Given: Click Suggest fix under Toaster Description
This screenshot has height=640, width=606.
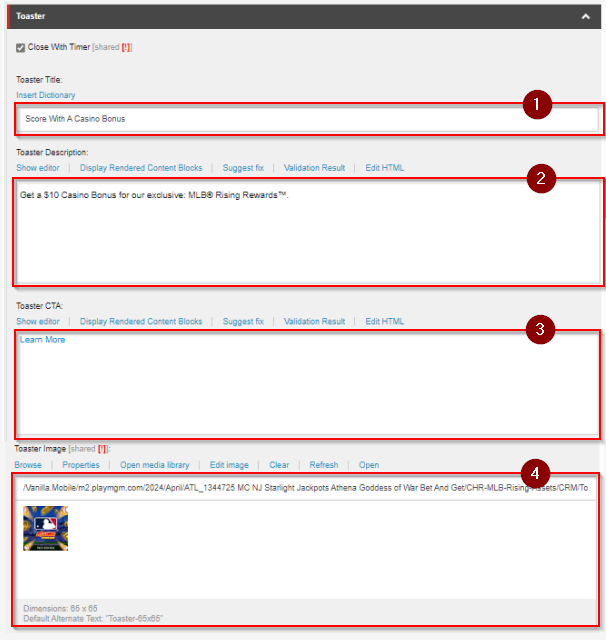Looking at the screenshot, I should (x=243, y=168).
